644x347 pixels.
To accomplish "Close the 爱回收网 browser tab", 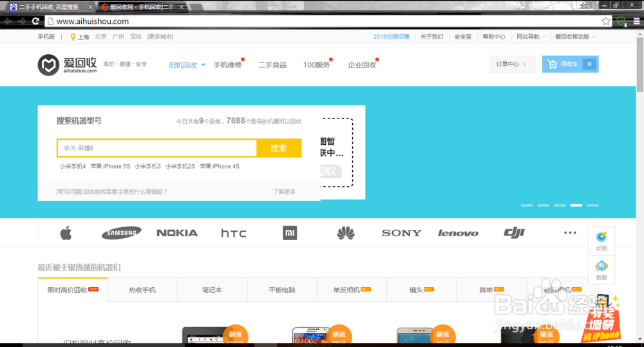I will point(181,7).
